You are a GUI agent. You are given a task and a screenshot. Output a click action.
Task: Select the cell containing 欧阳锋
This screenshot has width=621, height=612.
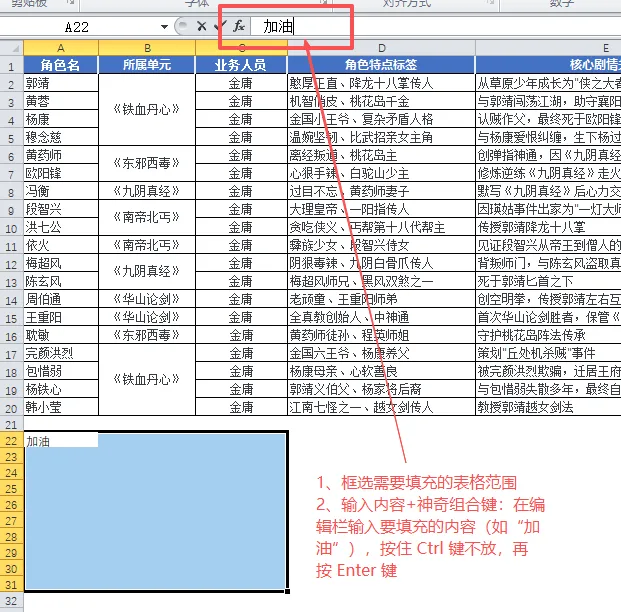[61, 173]
